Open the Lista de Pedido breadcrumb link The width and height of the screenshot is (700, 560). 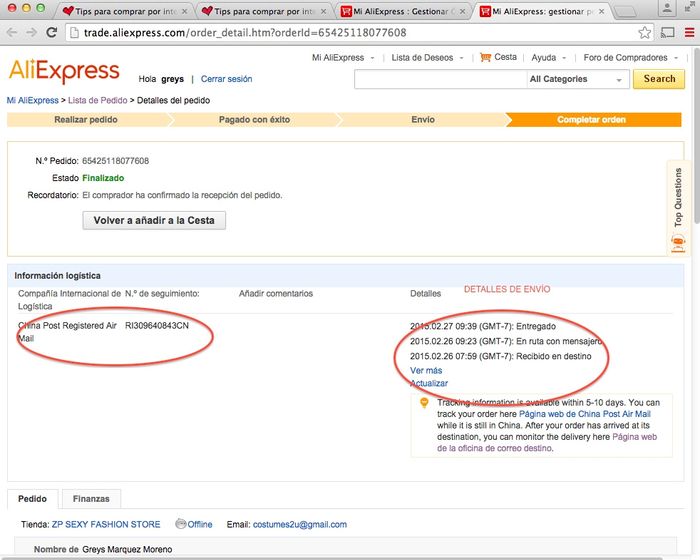click(98, 100)
